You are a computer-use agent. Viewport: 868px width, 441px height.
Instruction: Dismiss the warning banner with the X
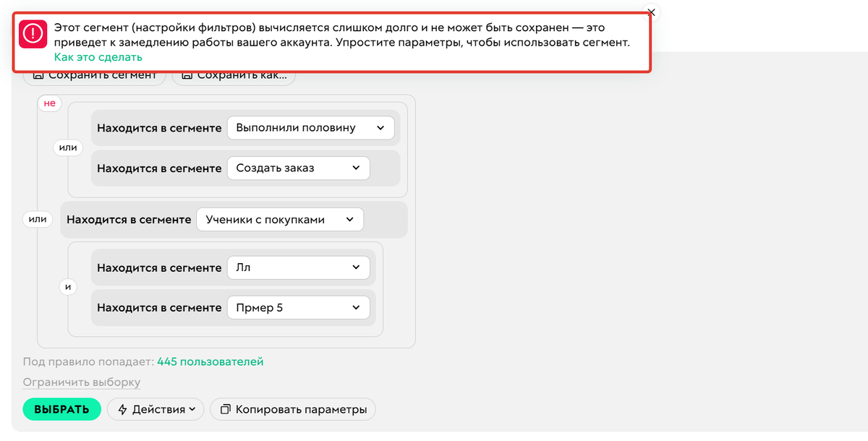click(x=650, y=12)
